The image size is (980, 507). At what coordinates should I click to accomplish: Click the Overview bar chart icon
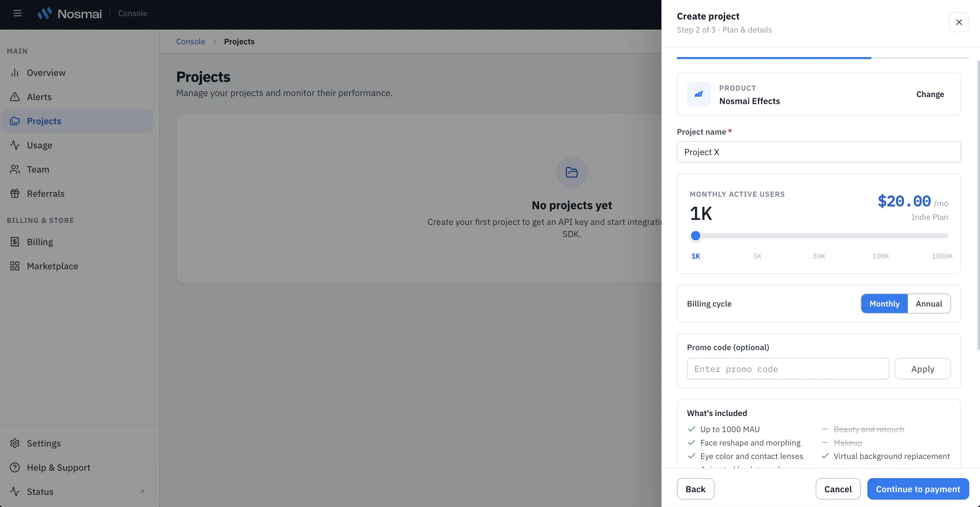coord(15,73)
